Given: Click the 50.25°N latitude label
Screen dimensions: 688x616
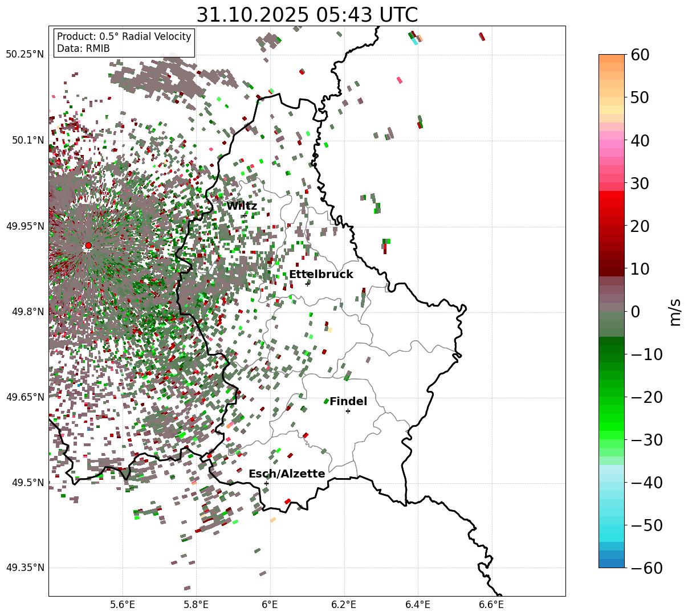Looking at the screenshot, I should (25, 55).
